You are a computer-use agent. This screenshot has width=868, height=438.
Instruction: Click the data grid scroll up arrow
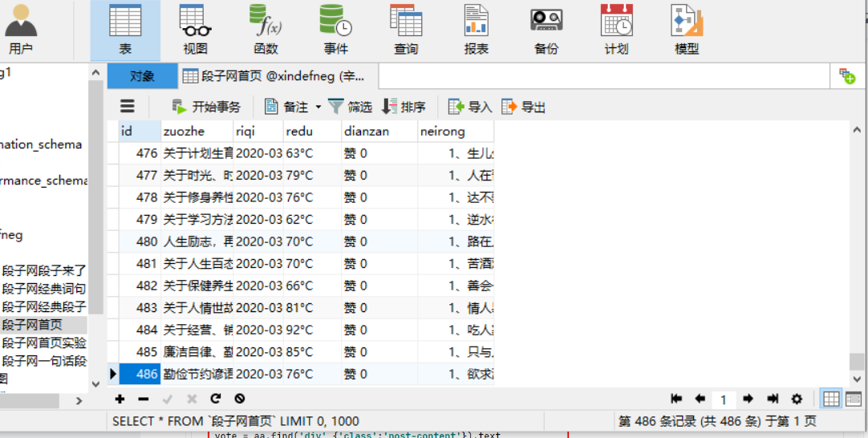pyautogui.click(x=857, y=129)
